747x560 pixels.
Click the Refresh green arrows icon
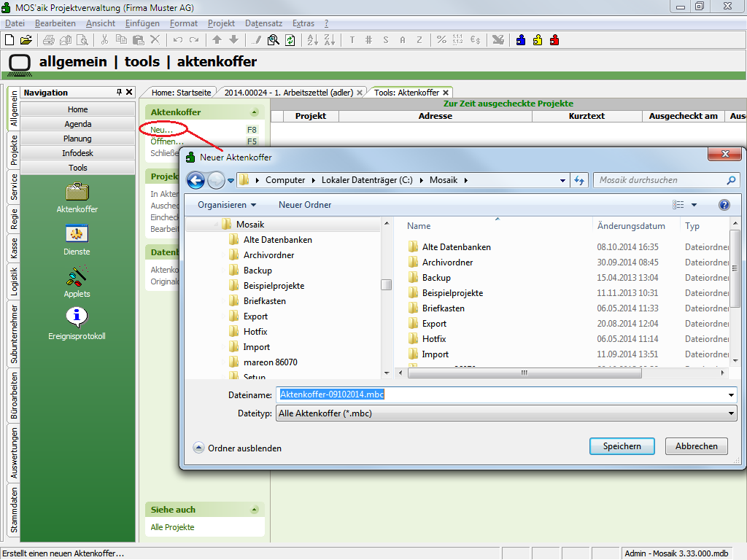pyautogui.click(x=290, y=40)
